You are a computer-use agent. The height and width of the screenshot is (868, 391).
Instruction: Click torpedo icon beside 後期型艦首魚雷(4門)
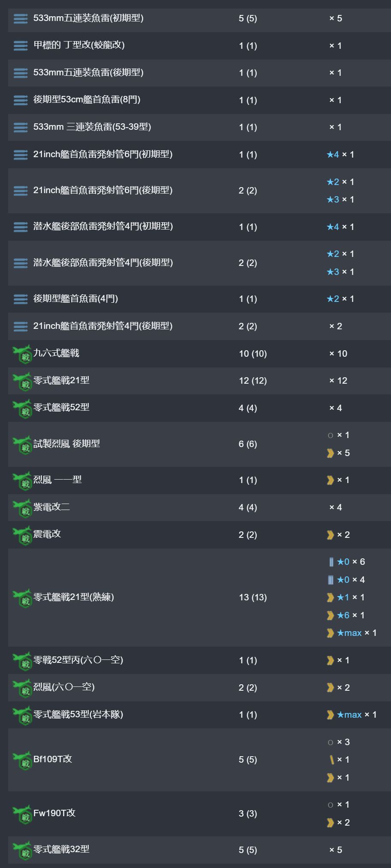click(x=21, y=299)
